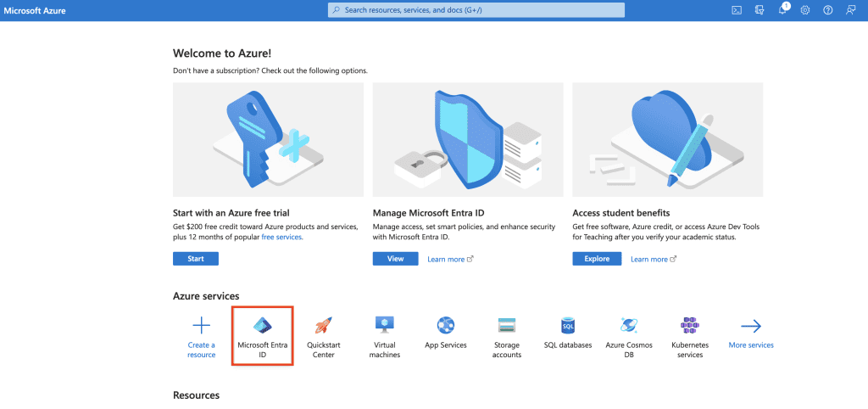Viewport: 868px width, 409px height.
Task: Click the Manage Microsoft Entra ID heading
Action: 429,213
